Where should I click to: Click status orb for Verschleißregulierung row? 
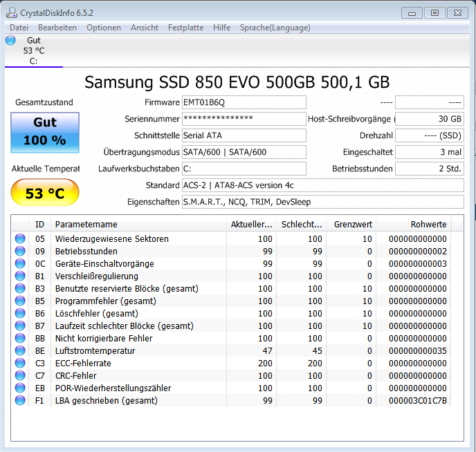(20, 276)
